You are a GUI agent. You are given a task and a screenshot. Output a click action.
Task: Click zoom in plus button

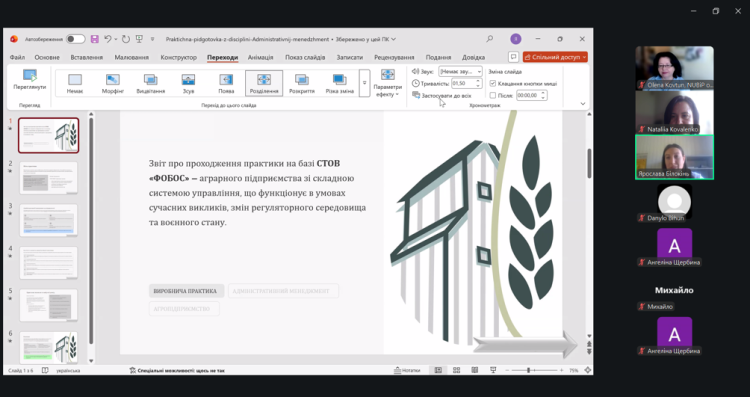coord(562,370)
